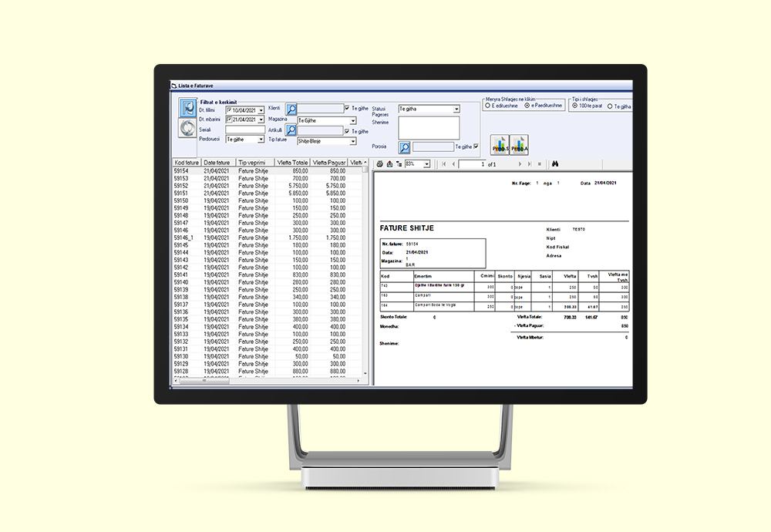Click the search icon next to Klienti

pos(291,109)
